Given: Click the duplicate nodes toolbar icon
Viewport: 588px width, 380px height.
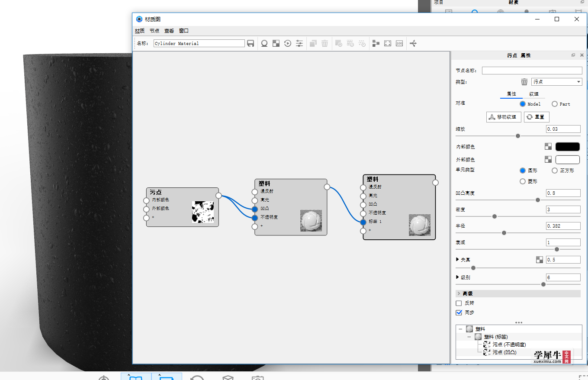Looking at the screenshot, I should coord(313,43).
